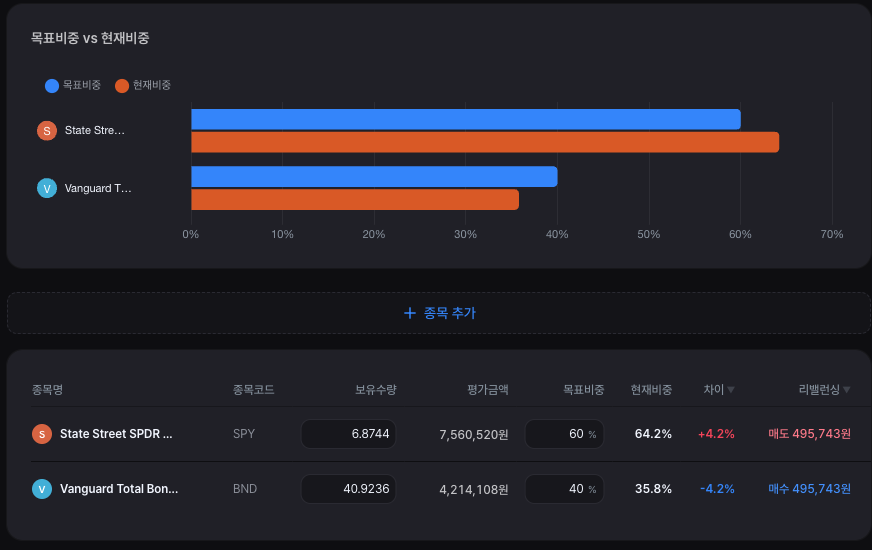Click 매도 495,743원 rebalancing suggestion
This screenshot has height=550, width=872.
[809, 434]
